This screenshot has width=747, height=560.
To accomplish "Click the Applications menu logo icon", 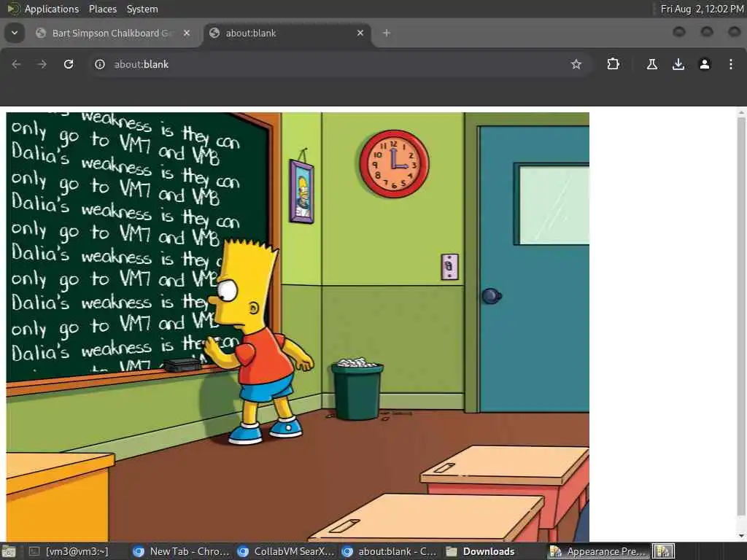I will coord(13,9).
